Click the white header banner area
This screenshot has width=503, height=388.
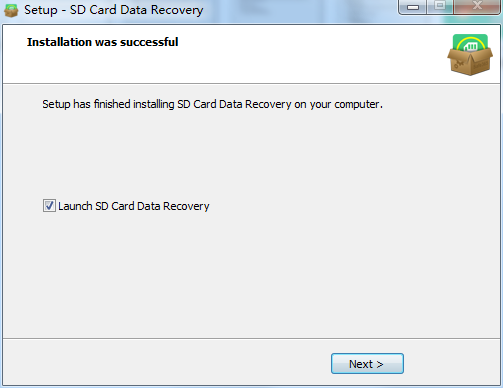(x=233, y=63)
